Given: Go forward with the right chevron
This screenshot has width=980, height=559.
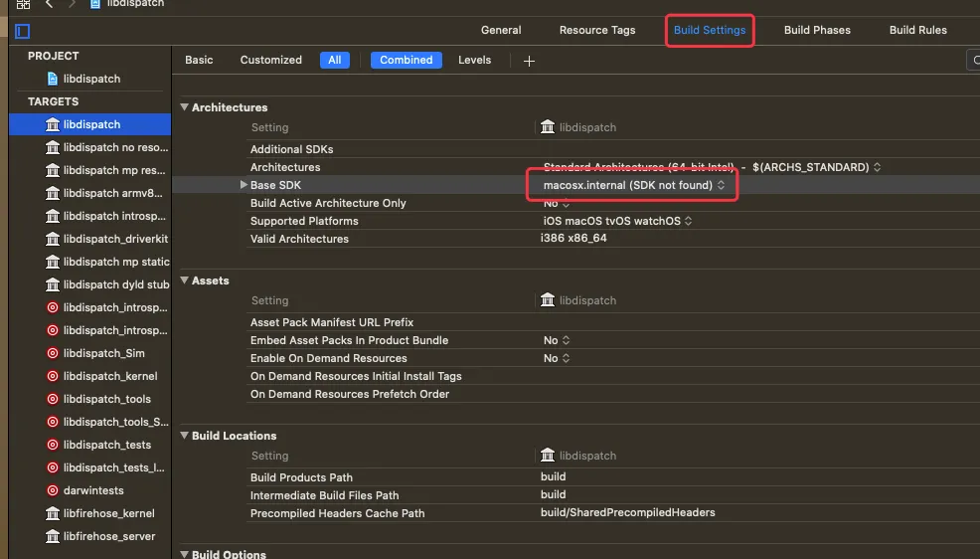Looking at the screenshot, I should (x=72, y=4).
